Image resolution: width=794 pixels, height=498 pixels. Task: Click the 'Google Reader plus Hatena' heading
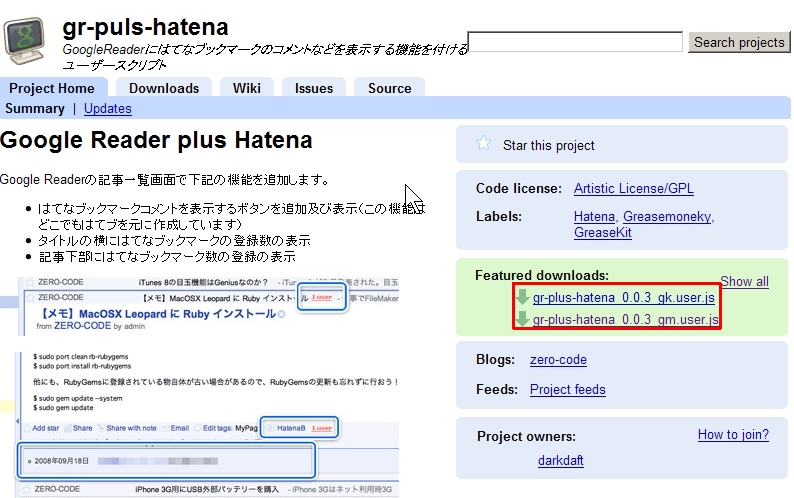(x=156, y=140)
